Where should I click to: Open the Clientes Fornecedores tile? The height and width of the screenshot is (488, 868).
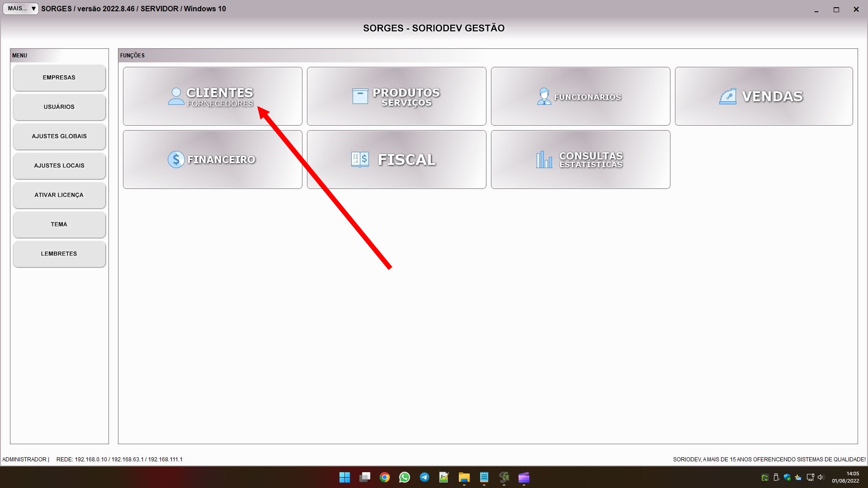[212, 96]
